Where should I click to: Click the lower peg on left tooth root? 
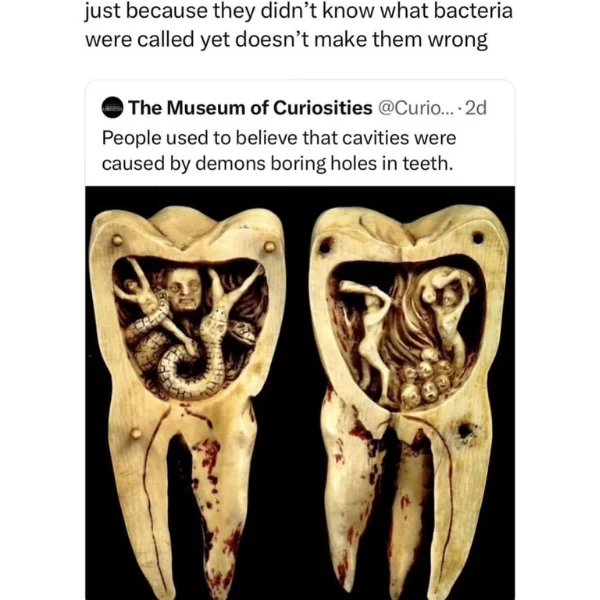(x=136, y=433)
